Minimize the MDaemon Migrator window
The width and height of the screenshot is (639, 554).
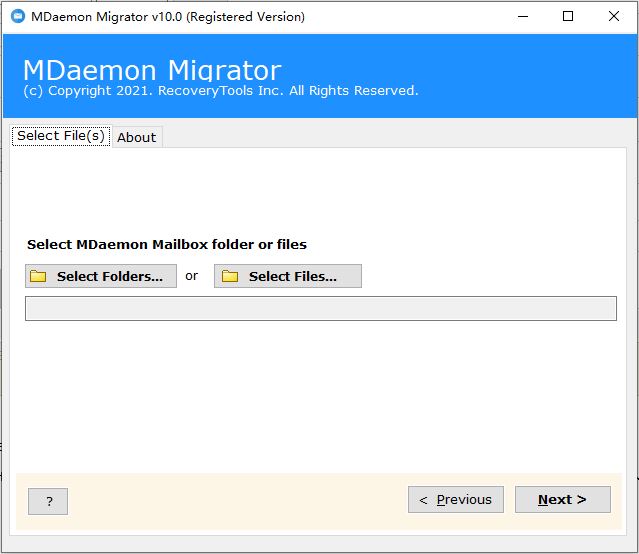tap(520, 16)
